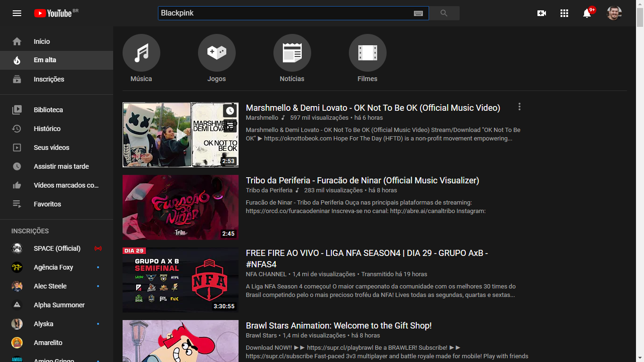Click add-to-queue icon on Marshmello thumbnail
Screen dimensions: 644x362
coord(230,125)
